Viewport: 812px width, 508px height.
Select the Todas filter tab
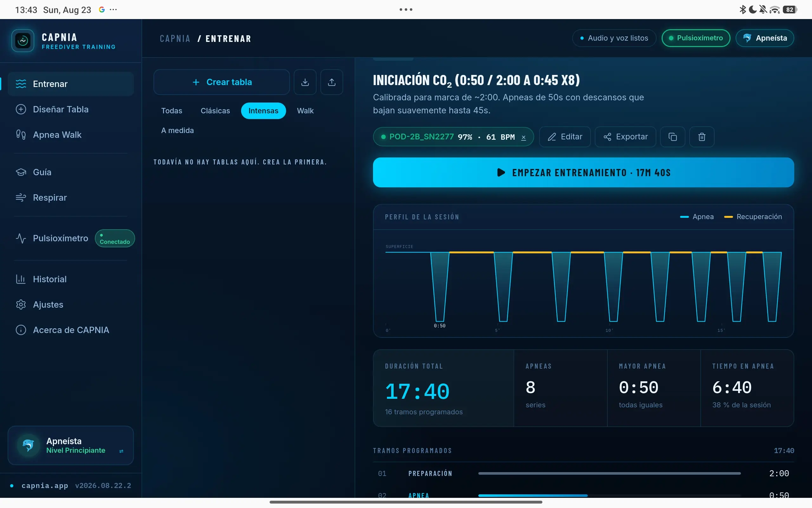pyautogui.click(x=172, y=110)
